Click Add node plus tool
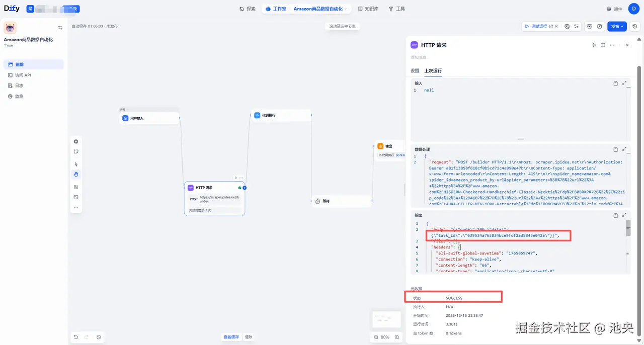 [76, 141]
